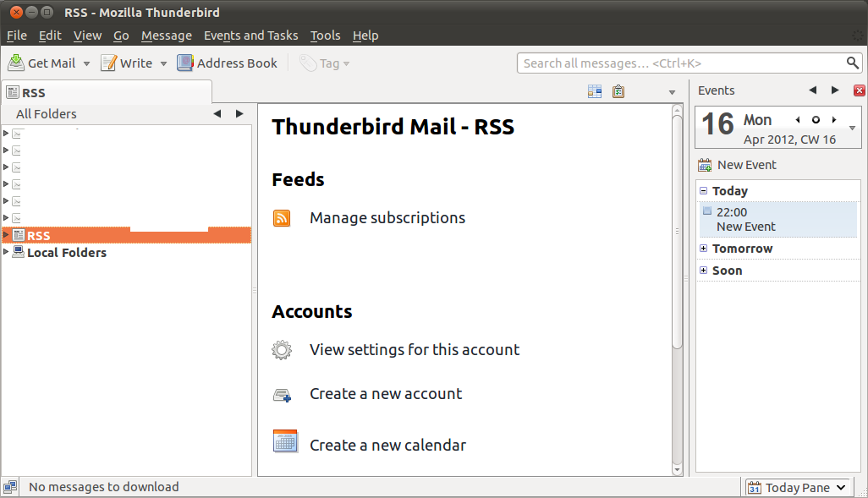Toggle the Today Pane button
Screen dimensions: 868x498
point(796,487)
